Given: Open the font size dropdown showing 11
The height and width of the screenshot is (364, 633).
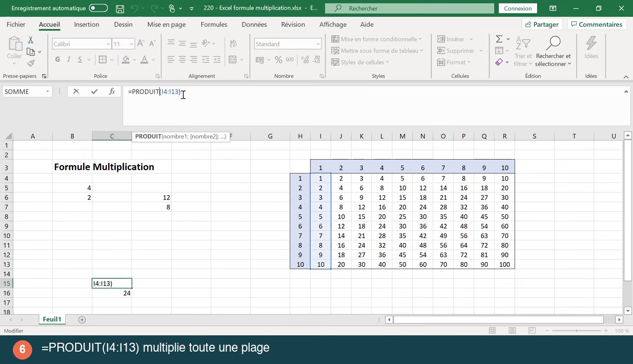Looking at the screenshot, I should (x=132, y=44).
